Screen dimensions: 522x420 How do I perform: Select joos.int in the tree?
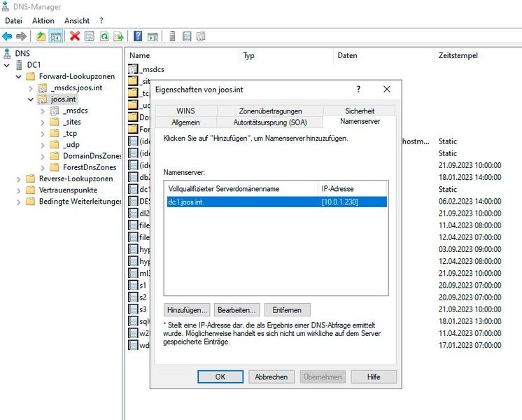(63, 99)
